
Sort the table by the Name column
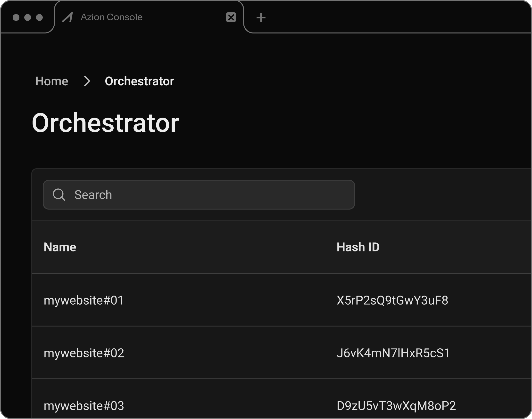pos(60,247)
